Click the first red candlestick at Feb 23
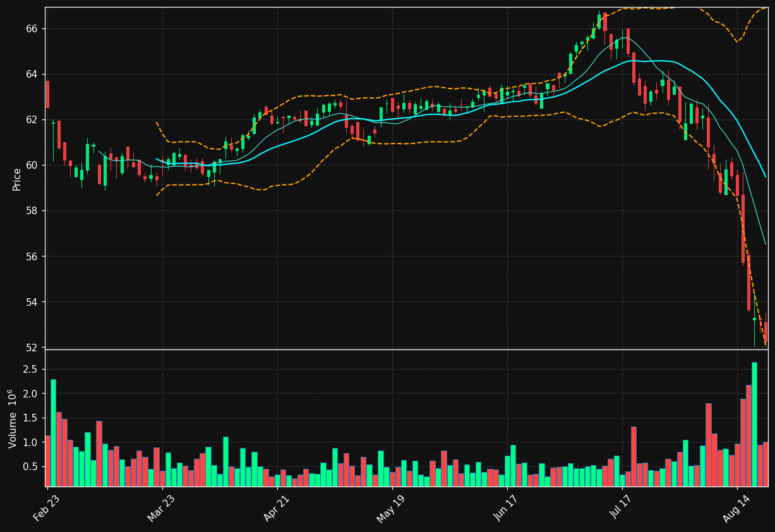Viewport: 775px width, 532px height. pos(47,94)
